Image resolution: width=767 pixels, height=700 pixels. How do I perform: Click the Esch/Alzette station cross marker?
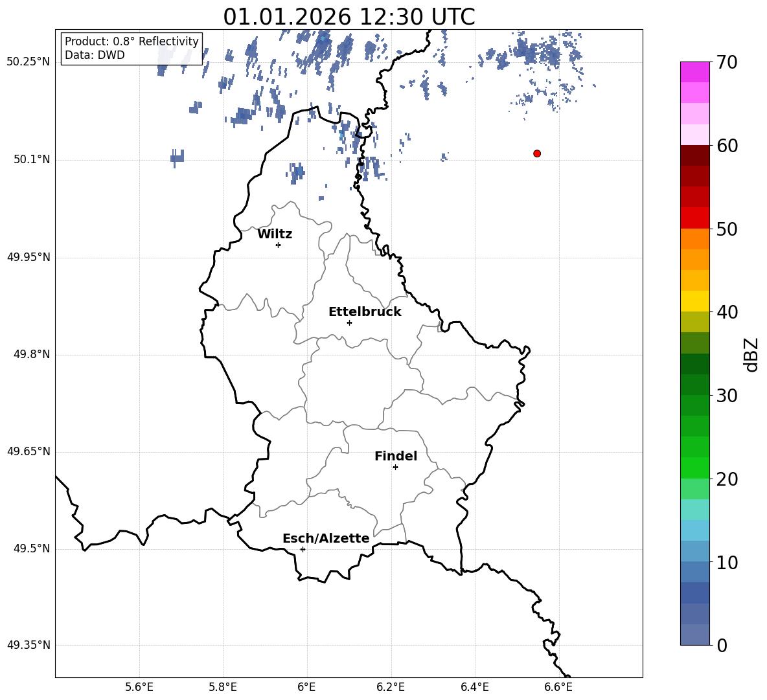pos(303,549)
